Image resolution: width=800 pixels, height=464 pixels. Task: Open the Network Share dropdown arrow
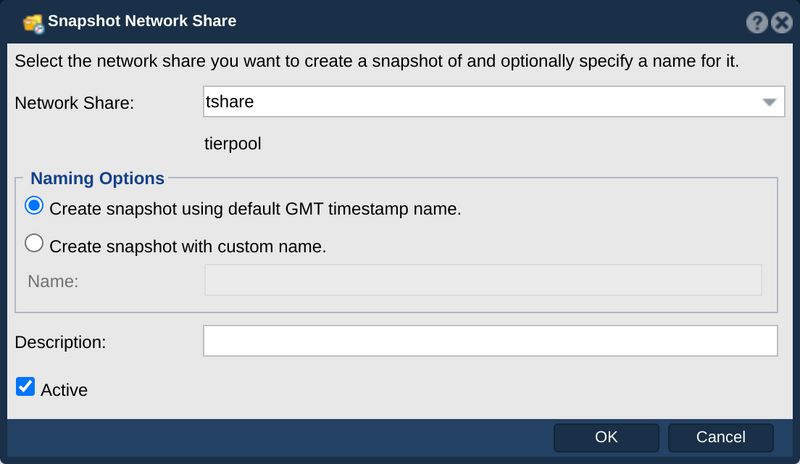[769, 102]
